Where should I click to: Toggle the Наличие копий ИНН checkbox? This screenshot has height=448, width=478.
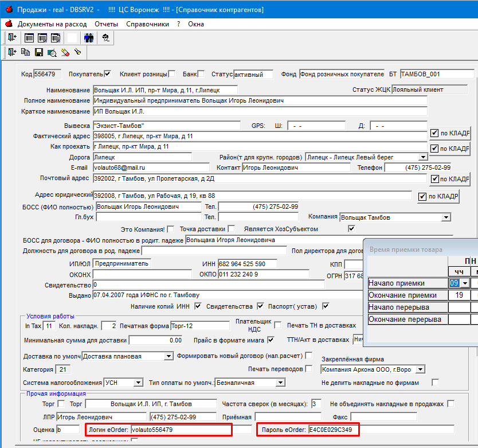click(x=198, y=306)
